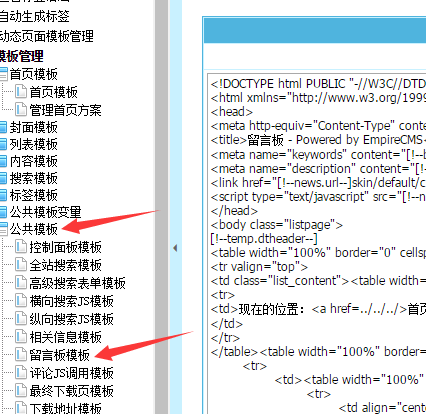Click the 评论JS调用模板 page icon

[x=21, y=373]
